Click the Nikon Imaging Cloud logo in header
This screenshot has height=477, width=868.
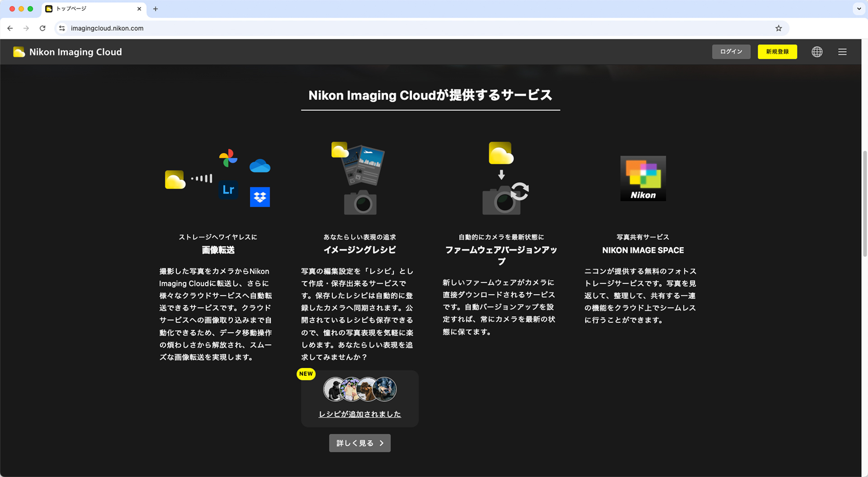[67, 52]
